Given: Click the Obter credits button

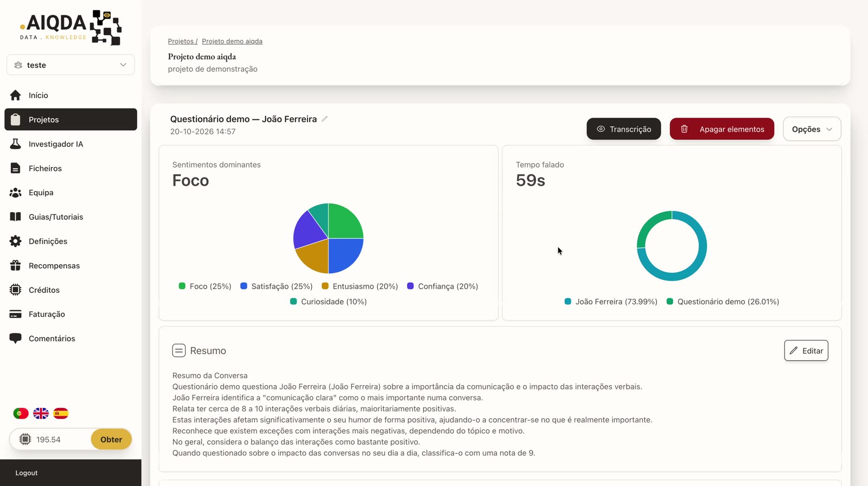Looking at the screenshot, I should [x=111, y=439].
